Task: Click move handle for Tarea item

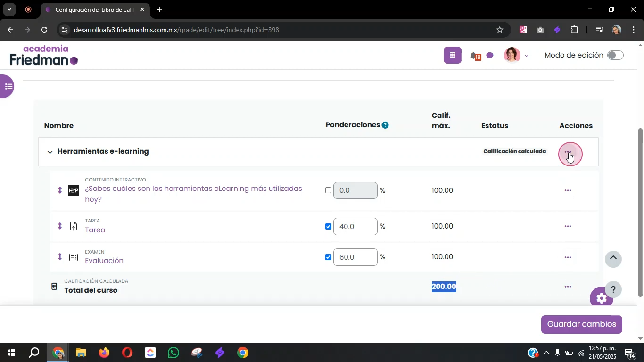Action: (60, 226)
